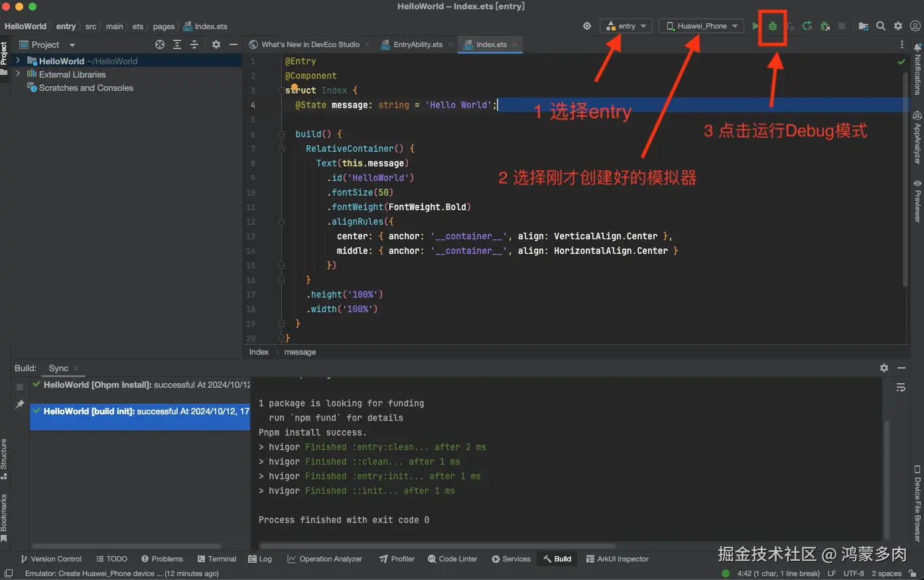Screen dimensions: 924x580
Task: Toggle the AppAnalyzer side panel
Action: (917, 137)
